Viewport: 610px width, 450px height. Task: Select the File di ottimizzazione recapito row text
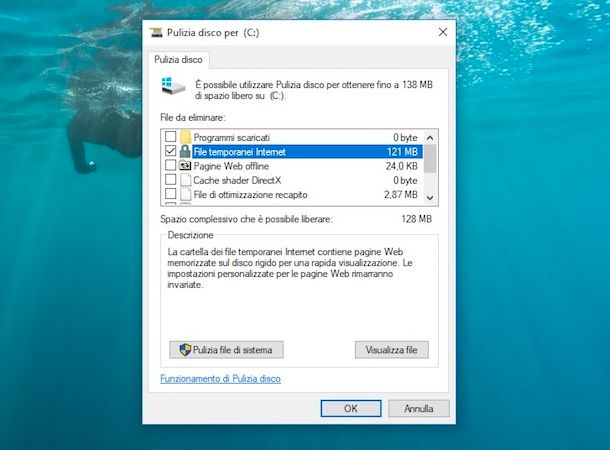(x=250, y=194)
